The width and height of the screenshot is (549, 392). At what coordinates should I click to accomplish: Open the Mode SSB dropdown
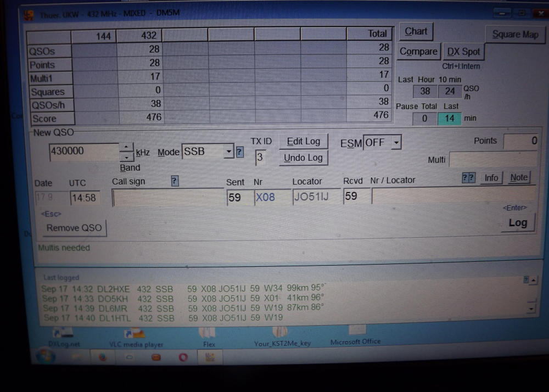tap(229, 152)
